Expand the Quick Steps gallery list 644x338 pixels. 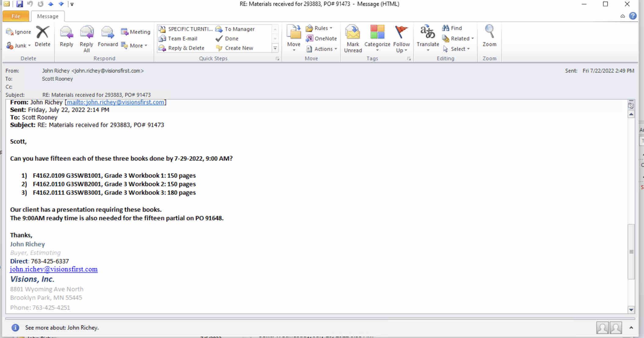275,48
